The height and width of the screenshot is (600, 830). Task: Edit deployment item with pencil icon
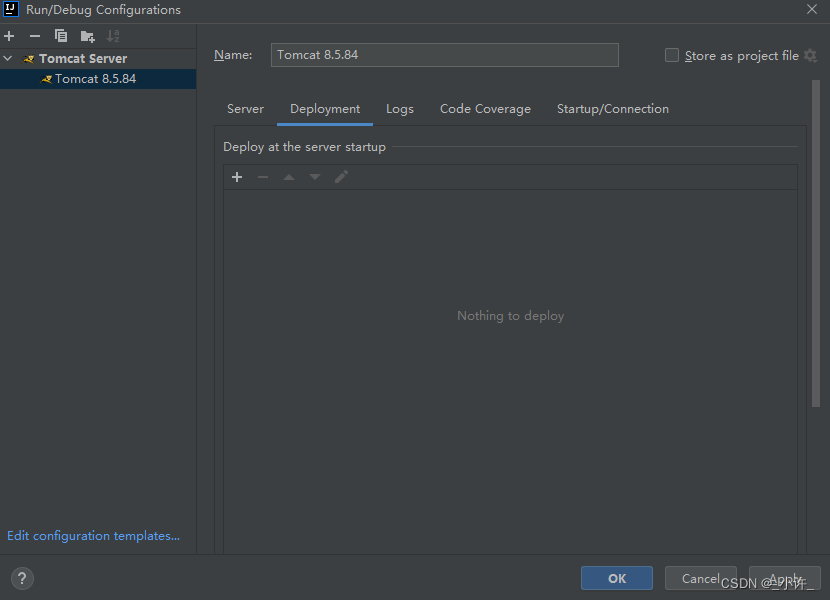[x=341, y=177]
